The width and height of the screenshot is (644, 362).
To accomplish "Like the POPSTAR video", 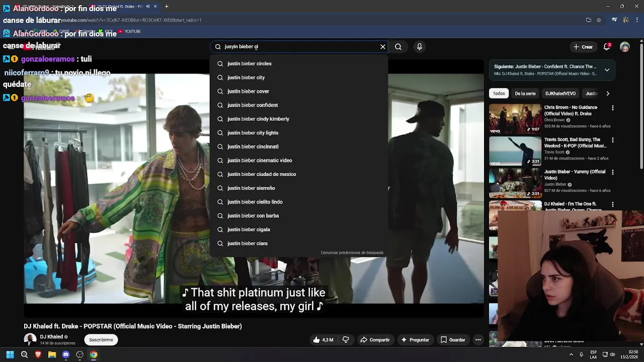I will pyautogui.click(x=323, y=340).
